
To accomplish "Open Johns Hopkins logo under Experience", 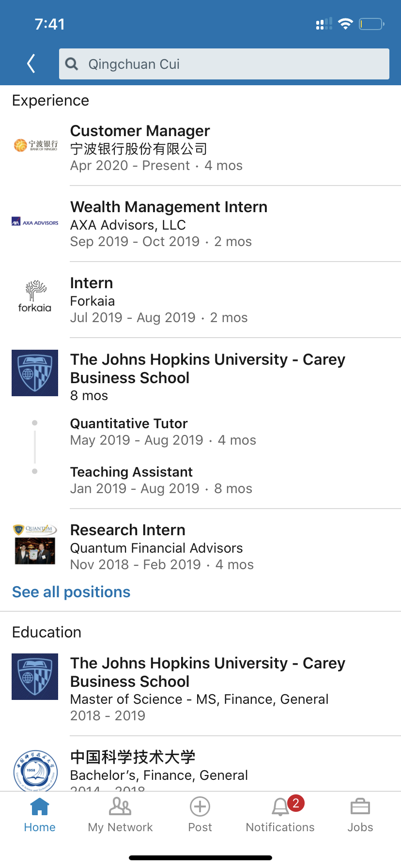I will [x=35, y=373].
